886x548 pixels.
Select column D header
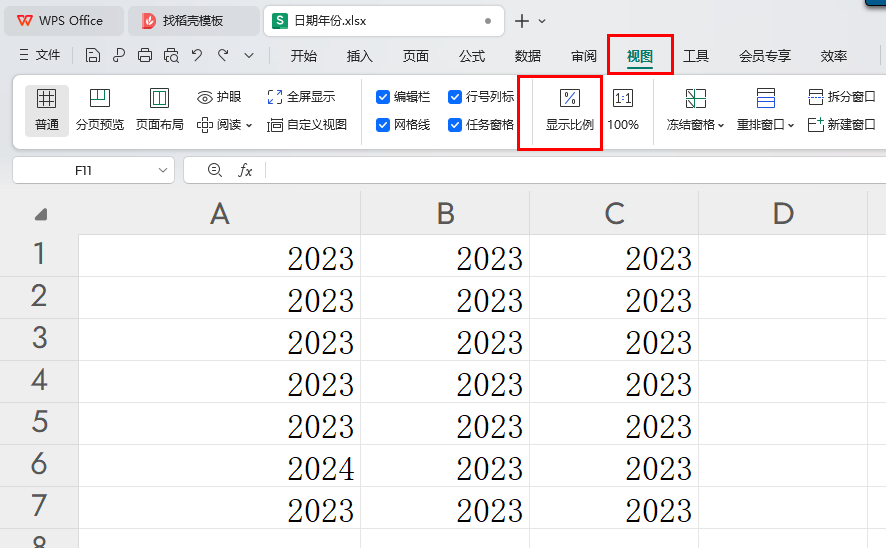pyautogui.click(x=783, y=214)
